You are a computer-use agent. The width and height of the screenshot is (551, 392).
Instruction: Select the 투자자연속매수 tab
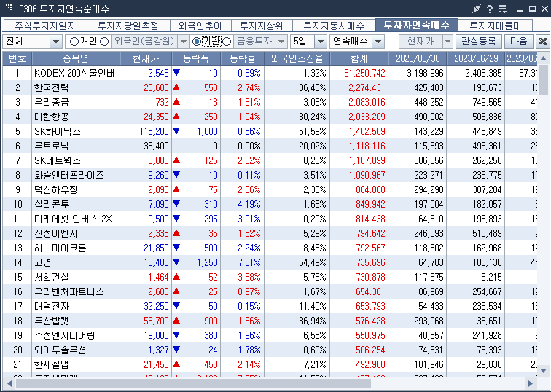(417, 25)
